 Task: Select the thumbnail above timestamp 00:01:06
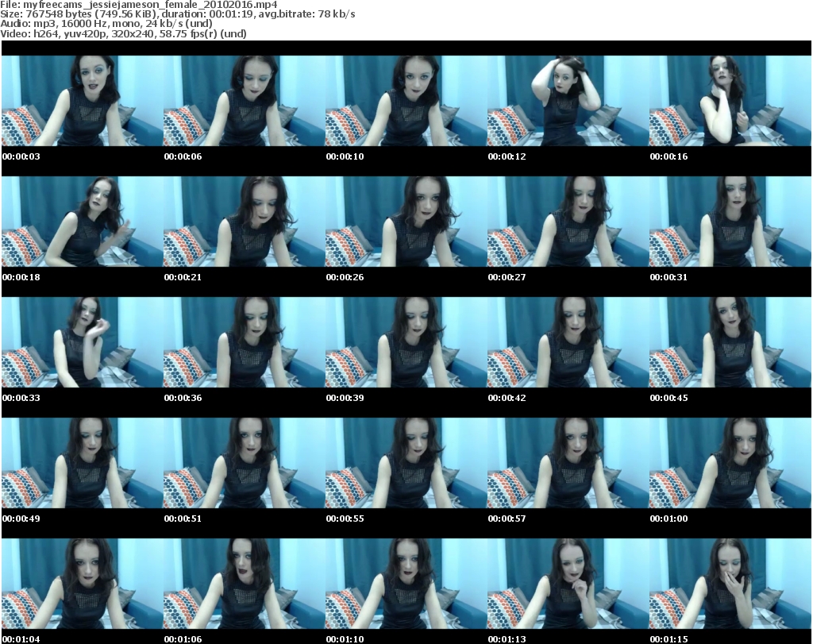point(245,584)
